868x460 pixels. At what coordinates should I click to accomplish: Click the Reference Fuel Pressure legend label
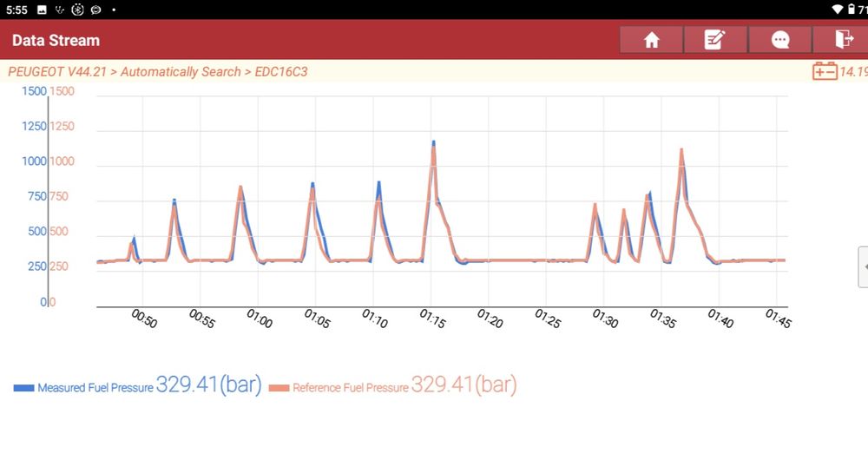click(351, 388)
